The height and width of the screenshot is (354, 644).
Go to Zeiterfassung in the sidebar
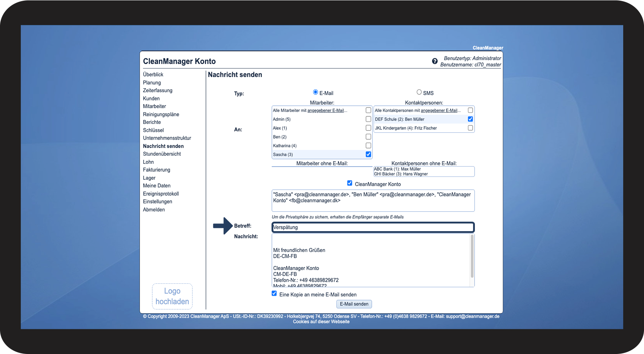157,90
